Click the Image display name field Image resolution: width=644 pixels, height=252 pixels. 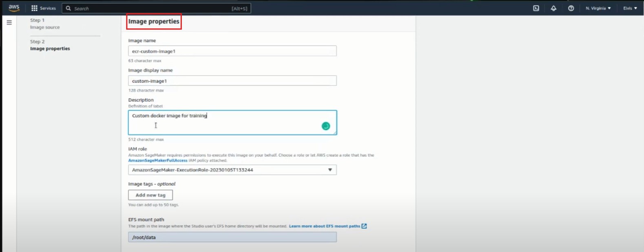(232, 81)
